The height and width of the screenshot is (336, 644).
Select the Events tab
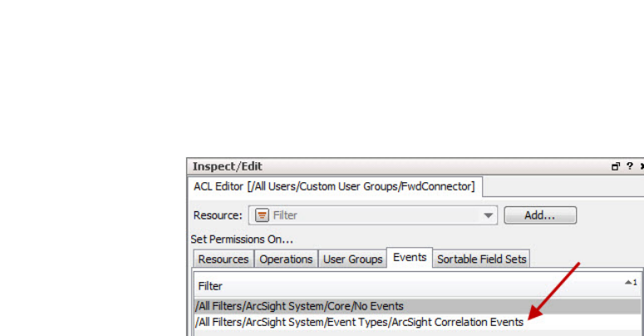pos(410,258)
